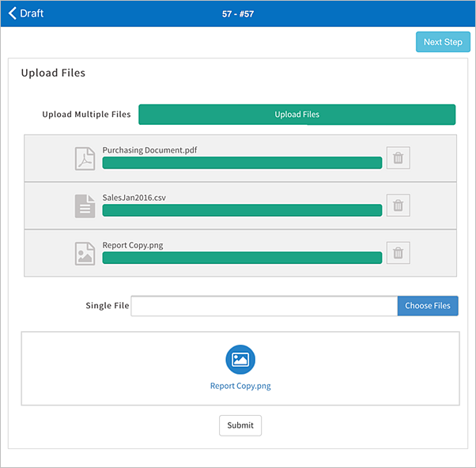476x468 pixels.
Task: Delete Purchasing Document.pdf with its trash icon
Action: coord(398,158)
